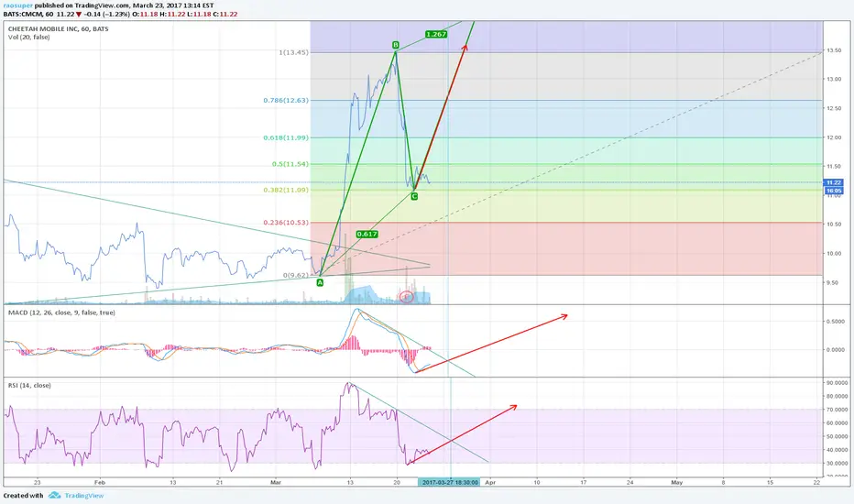Click the Feb label on time axis
854x504 pixels.
[99, 482]
